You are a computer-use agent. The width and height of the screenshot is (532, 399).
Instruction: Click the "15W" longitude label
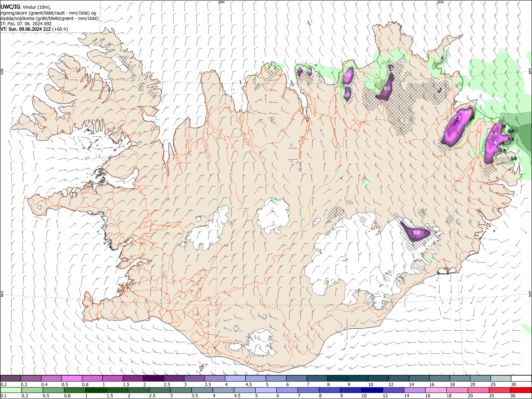coord(440,2)
